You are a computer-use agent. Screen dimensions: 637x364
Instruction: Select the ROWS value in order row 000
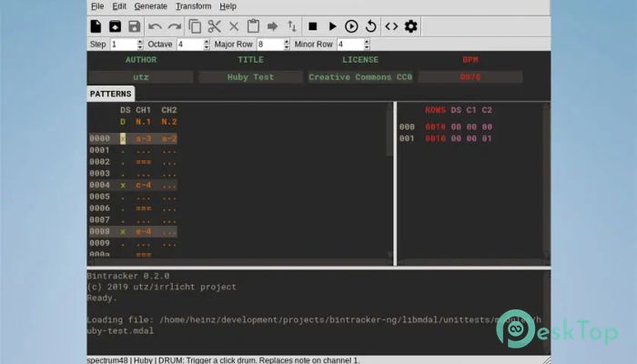435,126
